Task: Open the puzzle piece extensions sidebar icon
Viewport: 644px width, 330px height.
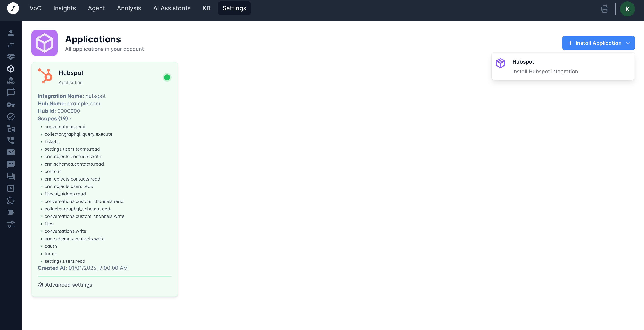Action: coord(11,200)
